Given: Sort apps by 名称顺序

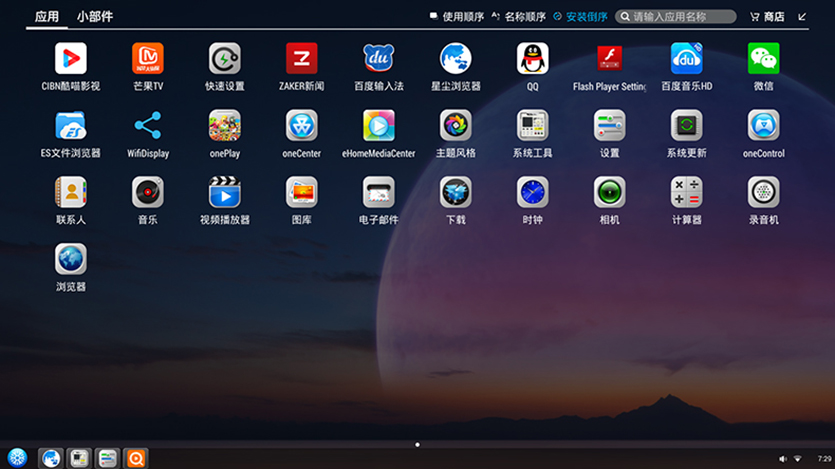Looking at the screenshot, I should [519, 17].
